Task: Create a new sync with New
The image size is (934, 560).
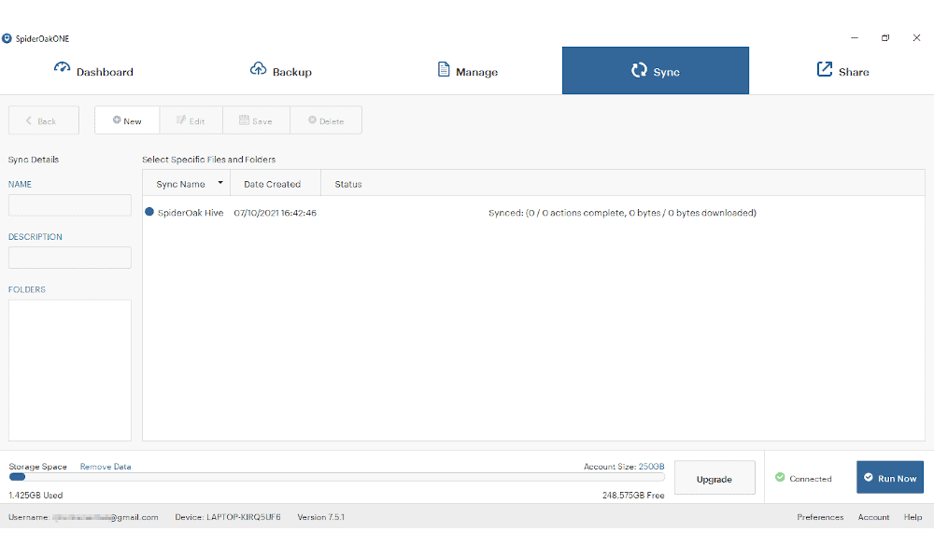Action: click(127, 120)
